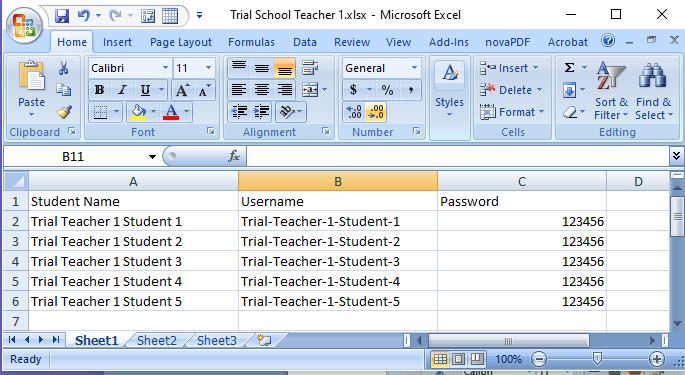Viewport: 685px width, 375px height.
Task: Open the General number format dropdown
Action: (x=414, y=68)
